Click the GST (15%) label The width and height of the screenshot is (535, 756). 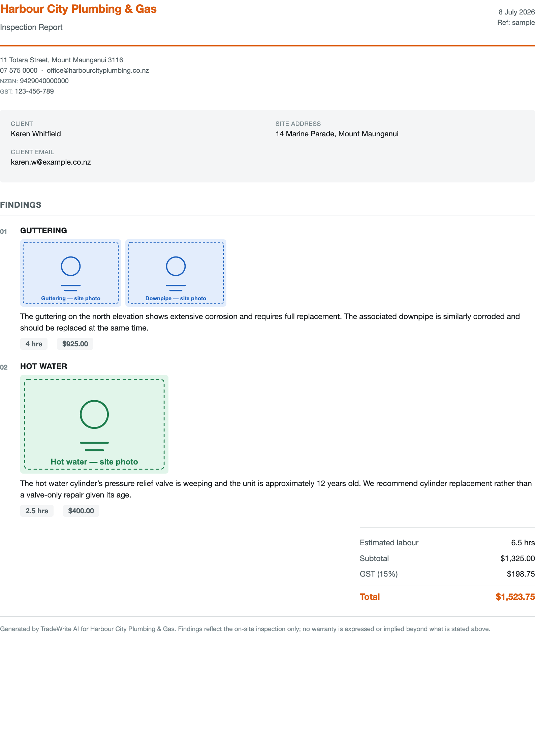pyautogui.click(x=379, y=574)
